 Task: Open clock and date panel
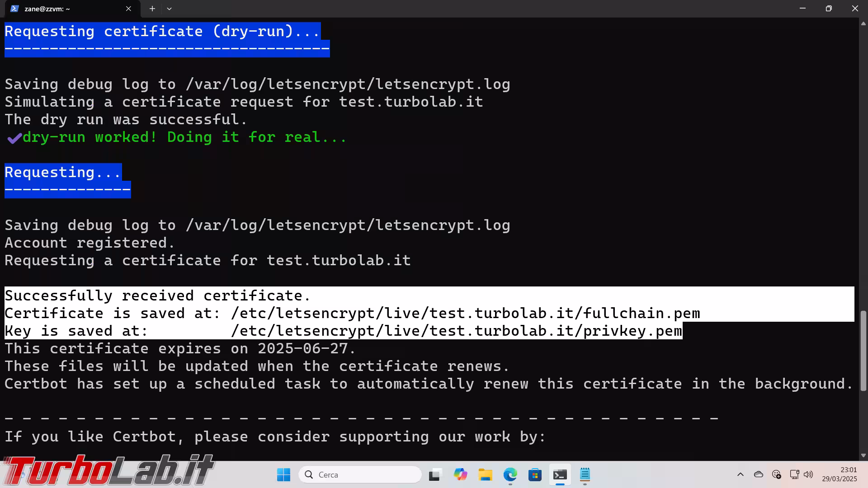pos(840,474)
